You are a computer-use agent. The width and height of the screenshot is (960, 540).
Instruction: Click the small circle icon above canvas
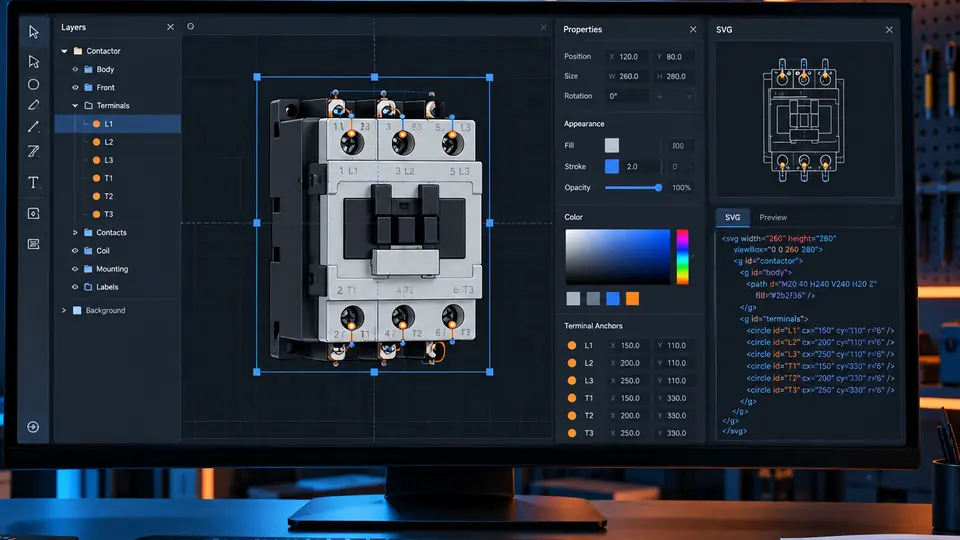point(190,26)
